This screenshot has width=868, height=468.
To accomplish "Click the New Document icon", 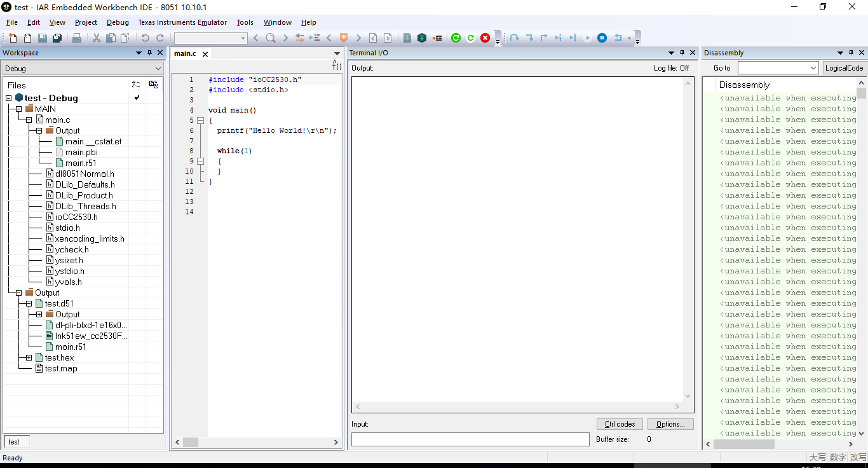I will [13, 38].
